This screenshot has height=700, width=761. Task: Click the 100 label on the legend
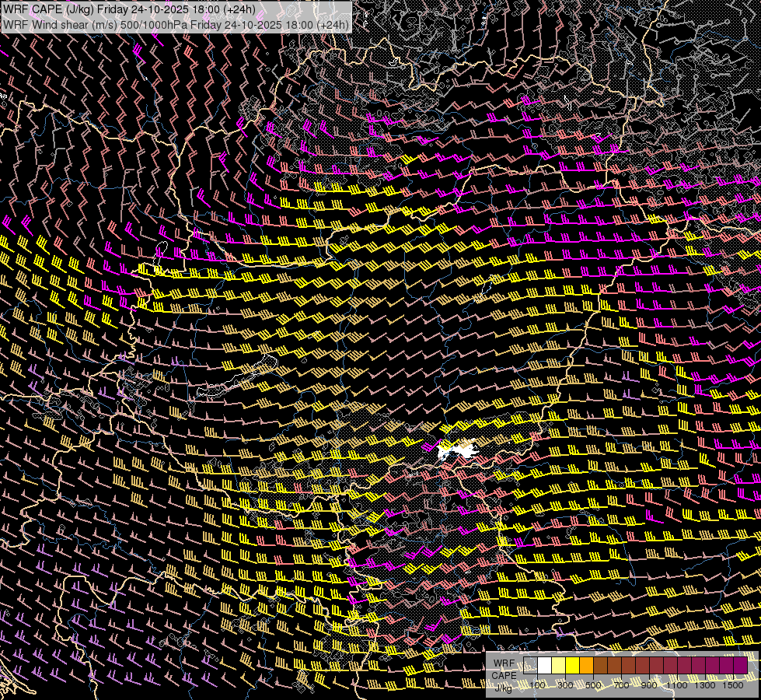(x=537, y=685)
